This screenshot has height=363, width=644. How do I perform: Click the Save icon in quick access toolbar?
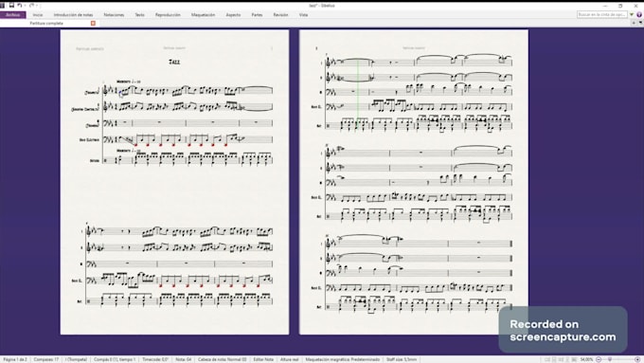point(11,6)
